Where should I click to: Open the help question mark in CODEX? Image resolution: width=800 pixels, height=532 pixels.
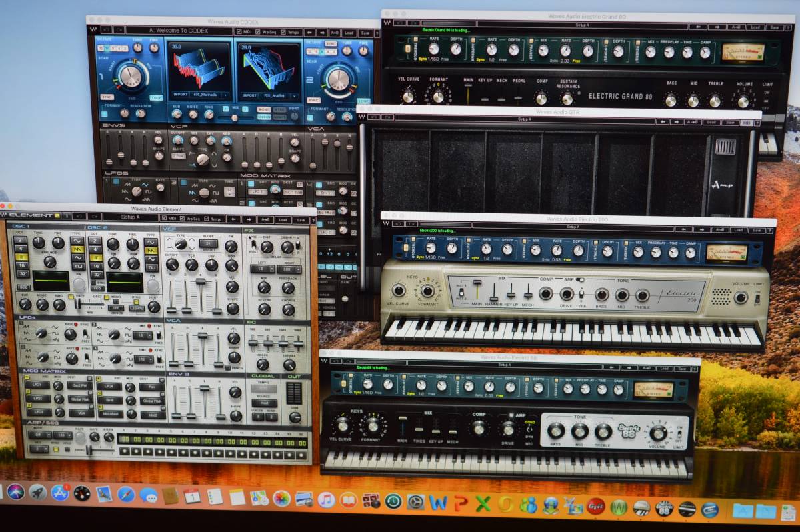coord(377,32)
